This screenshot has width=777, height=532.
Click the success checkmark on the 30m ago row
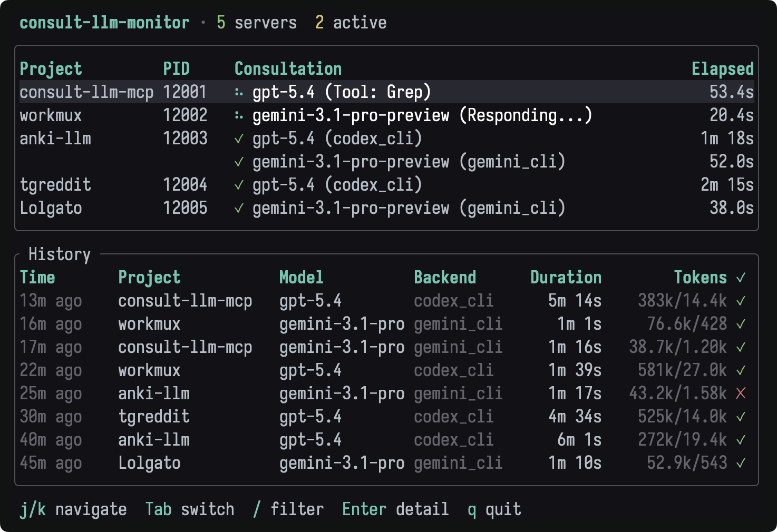click(x=741, y=417)
